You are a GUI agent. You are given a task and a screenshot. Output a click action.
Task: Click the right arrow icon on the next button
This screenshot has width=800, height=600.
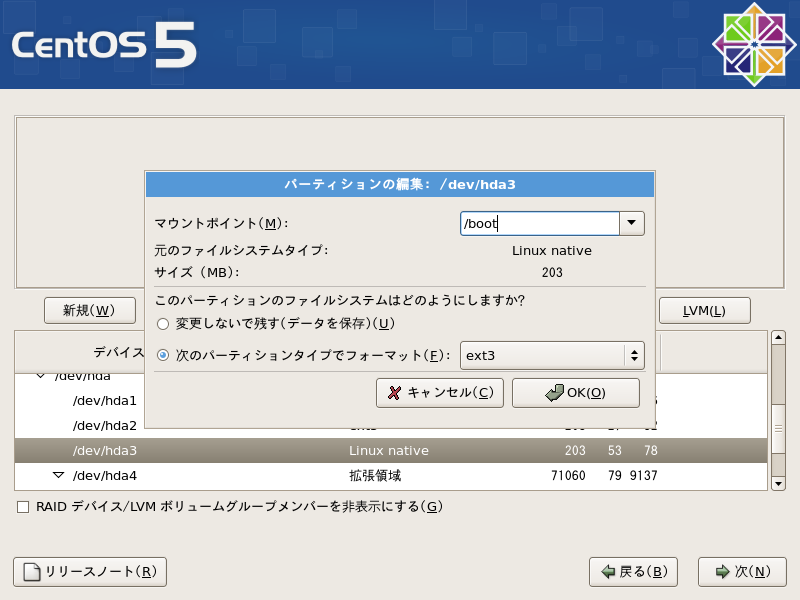point(722,572)
